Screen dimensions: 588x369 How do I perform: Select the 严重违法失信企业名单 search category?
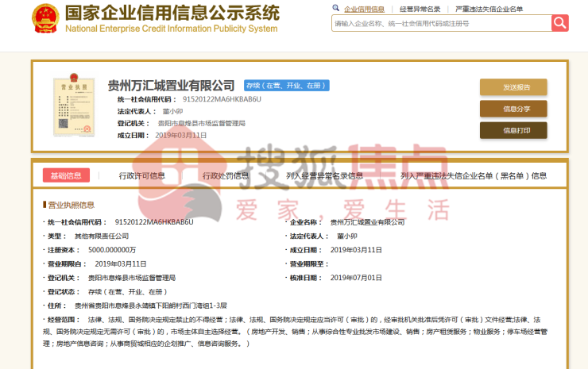tap(489, 9)
